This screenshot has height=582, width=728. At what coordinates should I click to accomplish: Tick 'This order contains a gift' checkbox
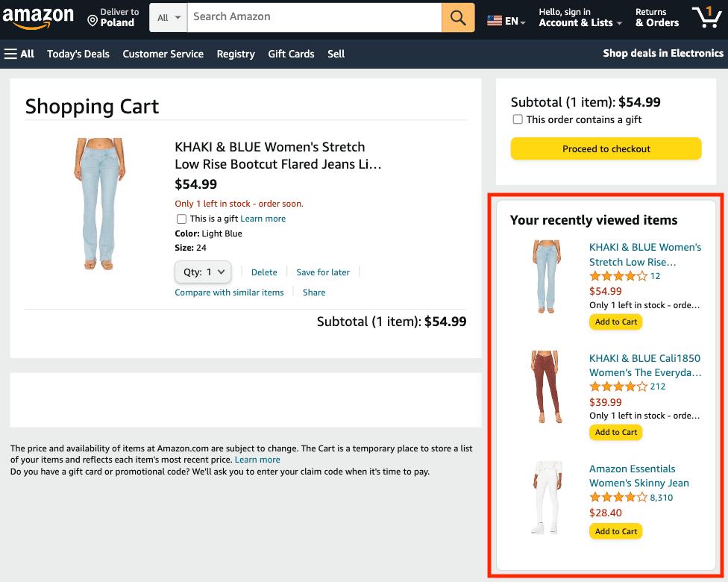click(518, 119)
